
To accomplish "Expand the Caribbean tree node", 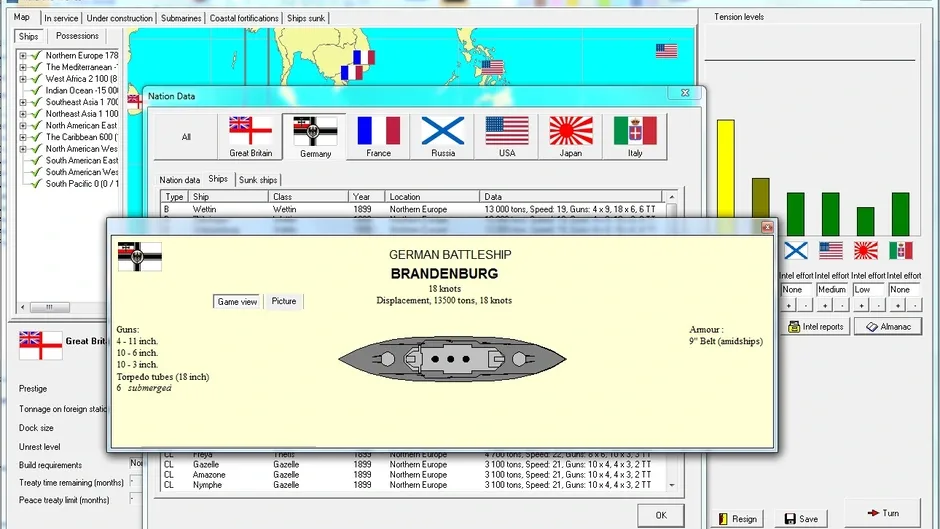I will 23,137.
